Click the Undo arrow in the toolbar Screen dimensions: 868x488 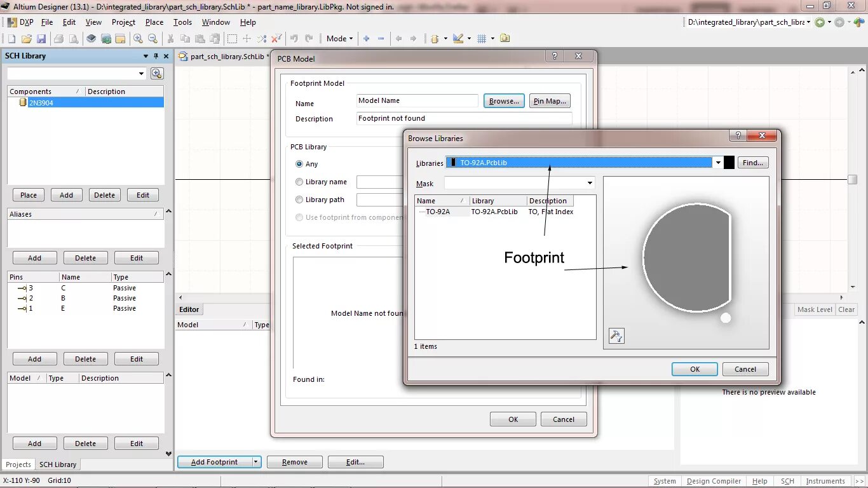(x=294, y=39)
